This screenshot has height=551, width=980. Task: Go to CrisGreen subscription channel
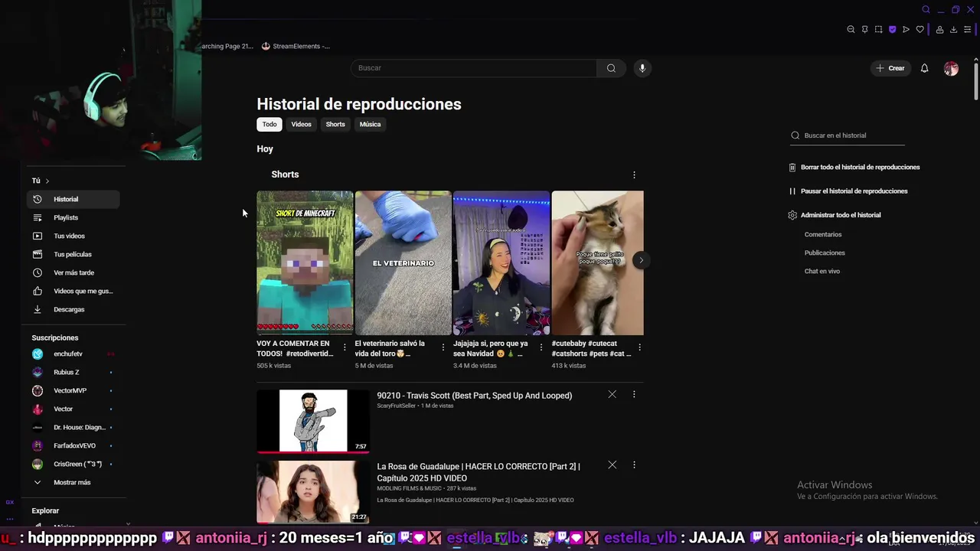(73, 464)
